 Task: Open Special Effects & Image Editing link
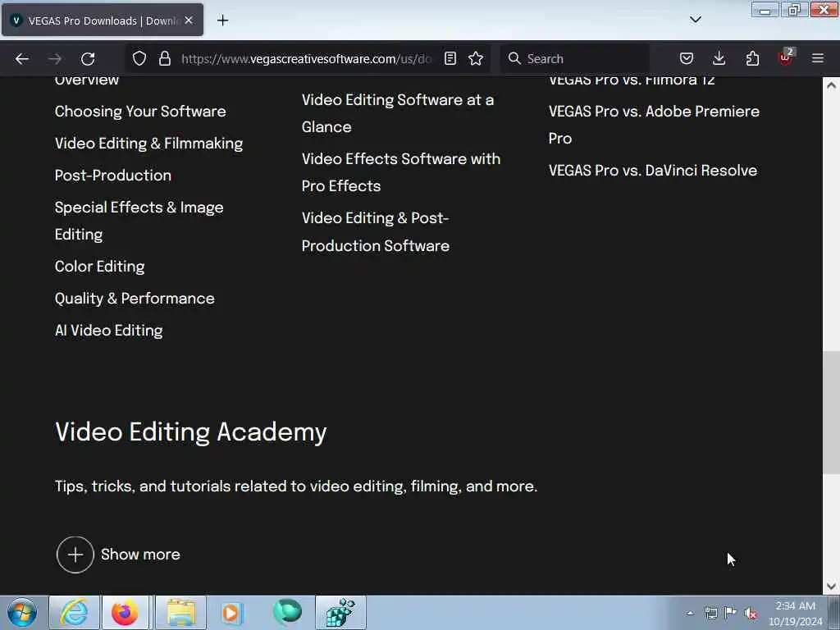[139, 221]
